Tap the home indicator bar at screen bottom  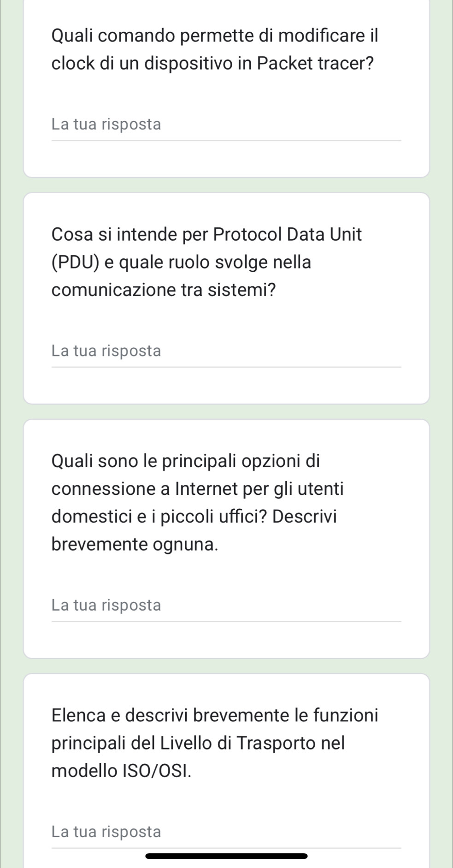(x=226, y=856)
